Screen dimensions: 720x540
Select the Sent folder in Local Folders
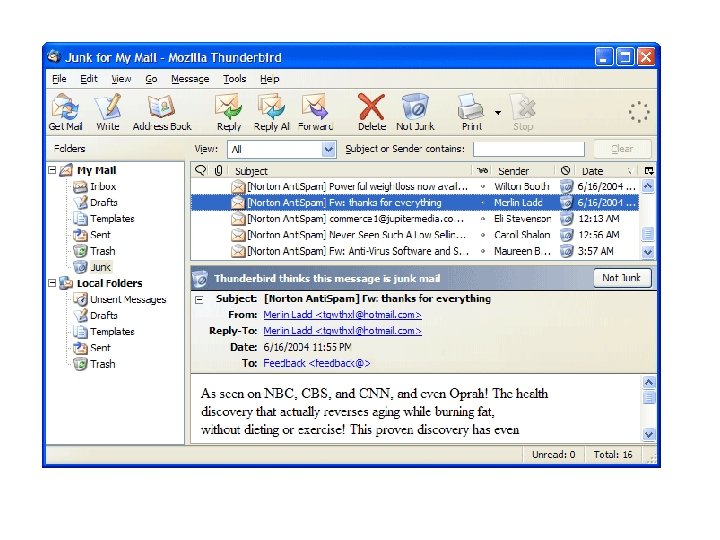tap(92, 348)
